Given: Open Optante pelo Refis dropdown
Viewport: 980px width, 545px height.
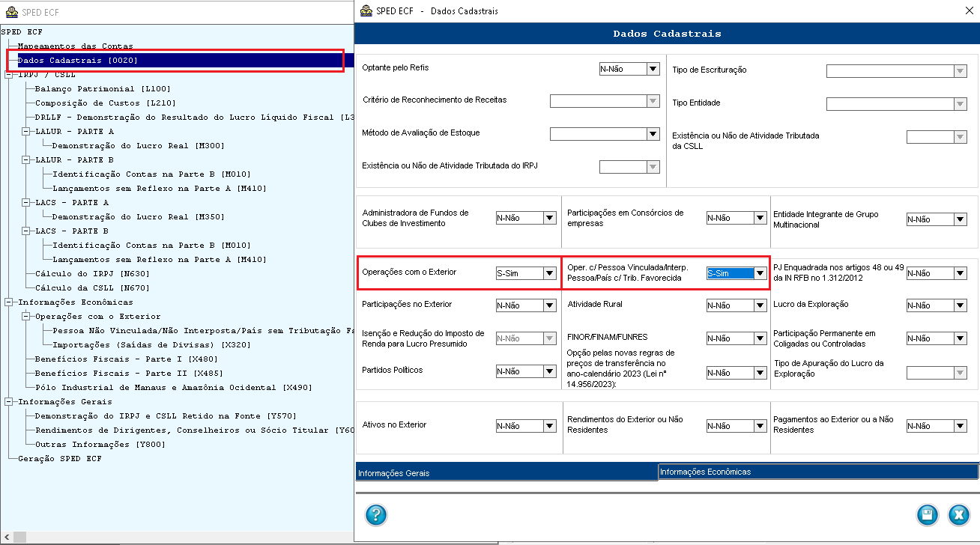Looking at the screenshot, I should pos(653,69).
